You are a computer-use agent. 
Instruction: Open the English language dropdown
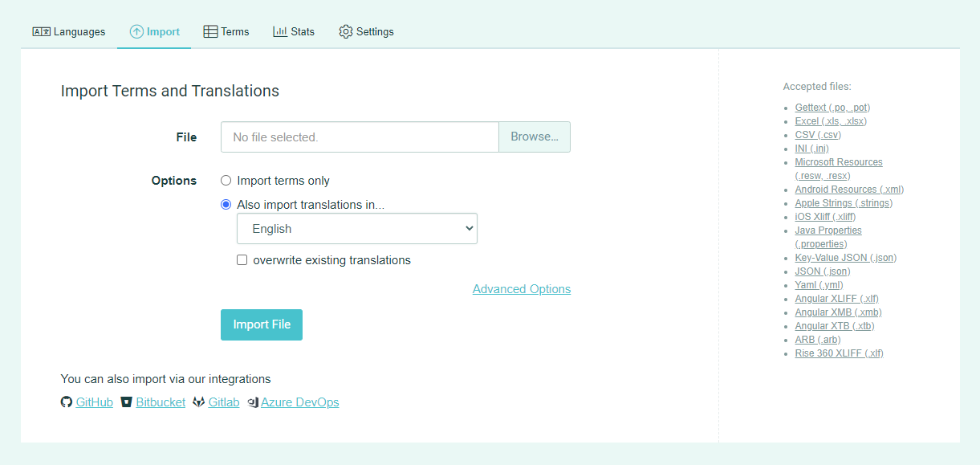coord(357,229)
